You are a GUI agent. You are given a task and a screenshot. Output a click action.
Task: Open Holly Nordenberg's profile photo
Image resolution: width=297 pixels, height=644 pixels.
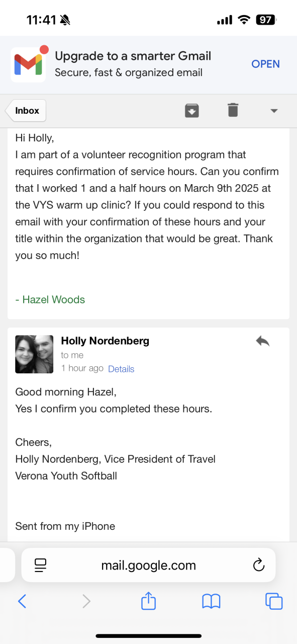34,354
